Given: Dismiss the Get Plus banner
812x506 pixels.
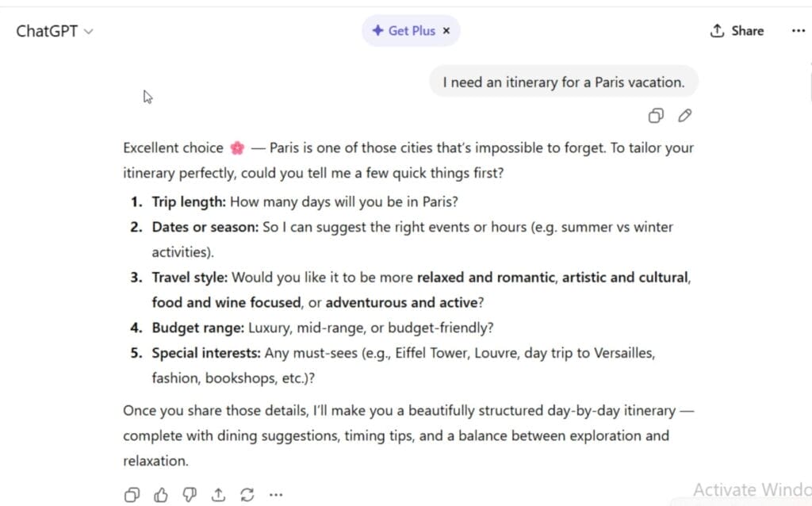Looking at the screenshot, I should [446, 30].
